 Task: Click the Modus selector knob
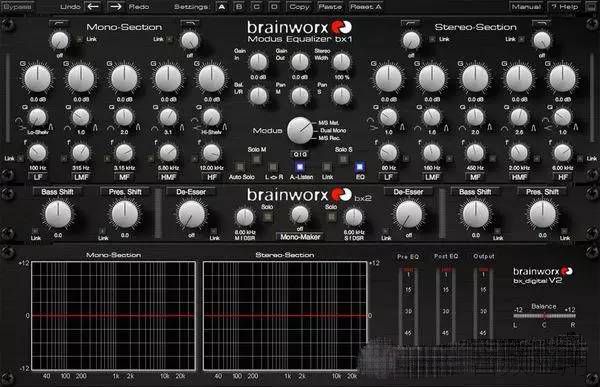click(300, 131)
